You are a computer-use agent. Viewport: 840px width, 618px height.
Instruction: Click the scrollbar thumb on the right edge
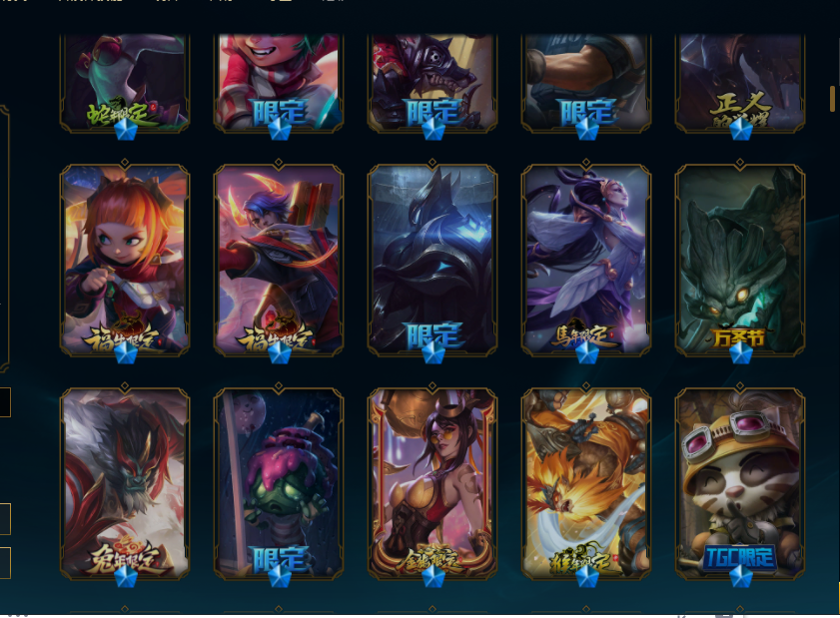click(832, 99)
